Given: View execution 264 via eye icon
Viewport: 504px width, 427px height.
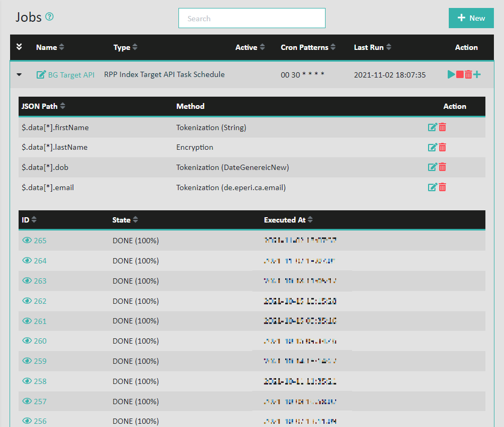Looking at the screenshot, I should 27,260.
